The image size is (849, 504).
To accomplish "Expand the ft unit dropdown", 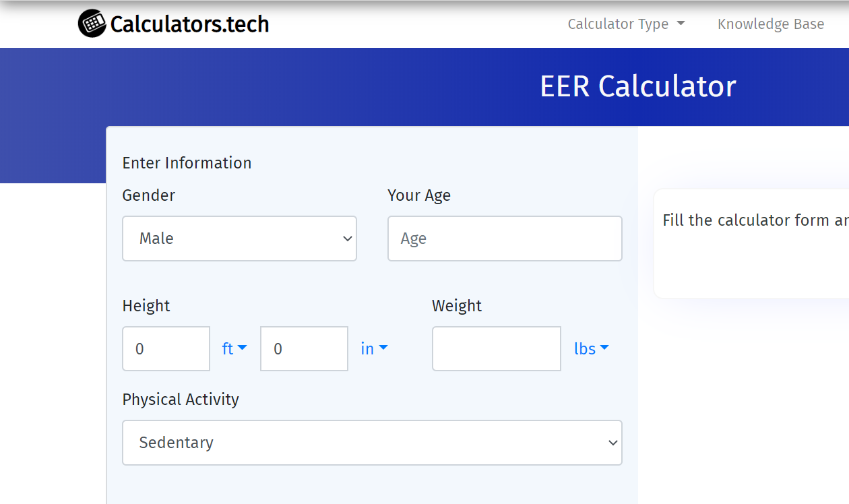I will click(x=234, y=349).
